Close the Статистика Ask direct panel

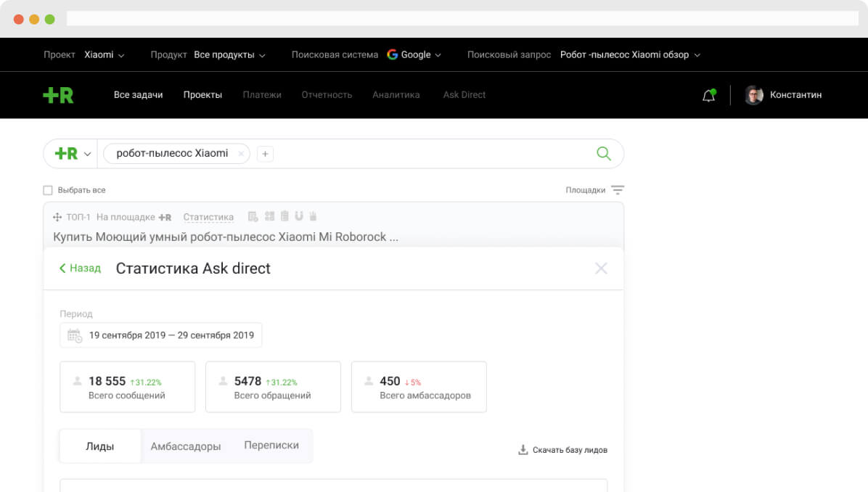(601, 268)
